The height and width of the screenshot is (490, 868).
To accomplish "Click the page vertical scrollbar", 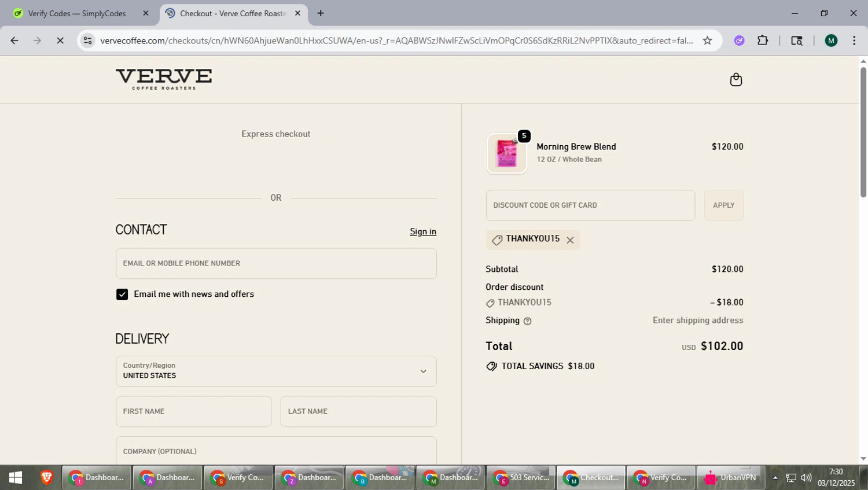I will click(863, 133).
